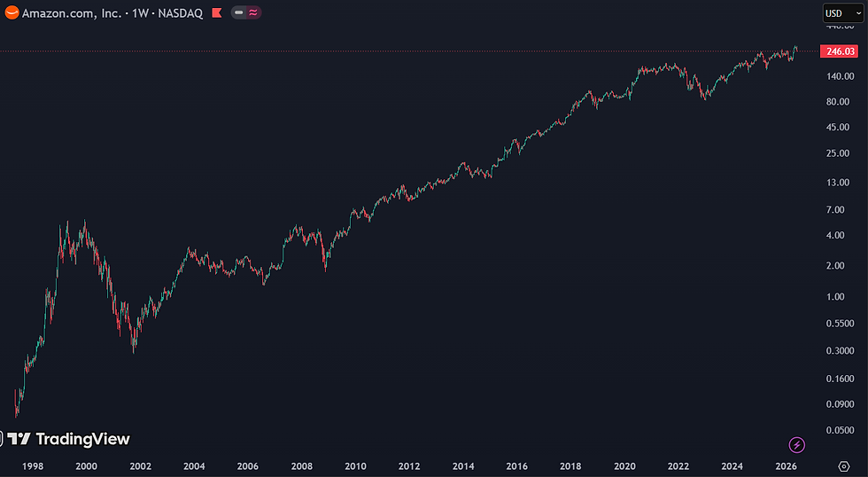The width and height of the screenshot is (868, 477).
Task: Click the Amazon smile logo icon
Action: [x=12, y=12]
